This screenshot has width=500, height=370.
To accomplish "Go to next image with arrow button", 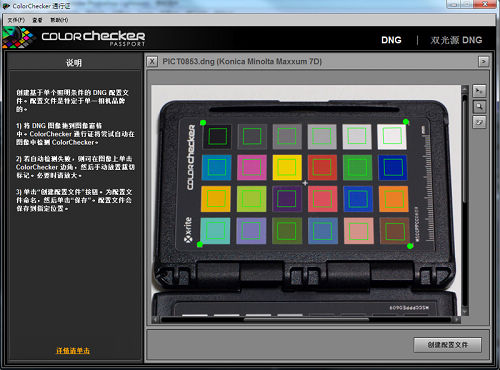I will (x=483, y=61).
